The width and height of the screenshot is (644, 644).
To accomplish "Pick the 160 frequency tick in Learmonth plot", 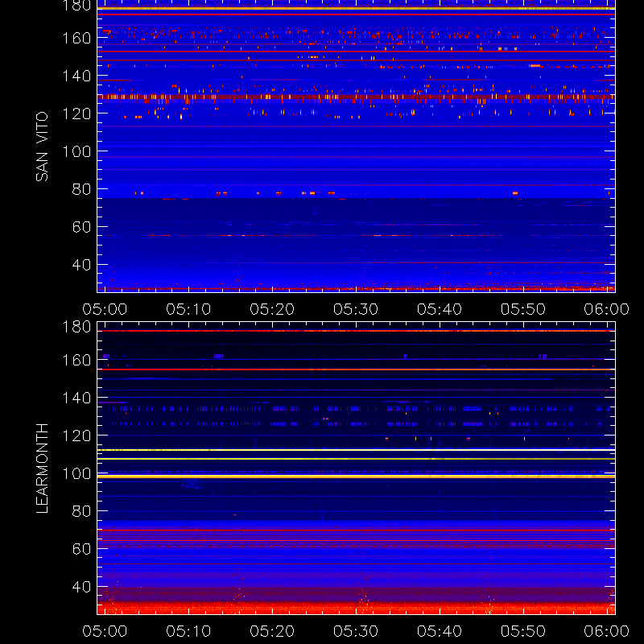I will click(76, 360).
